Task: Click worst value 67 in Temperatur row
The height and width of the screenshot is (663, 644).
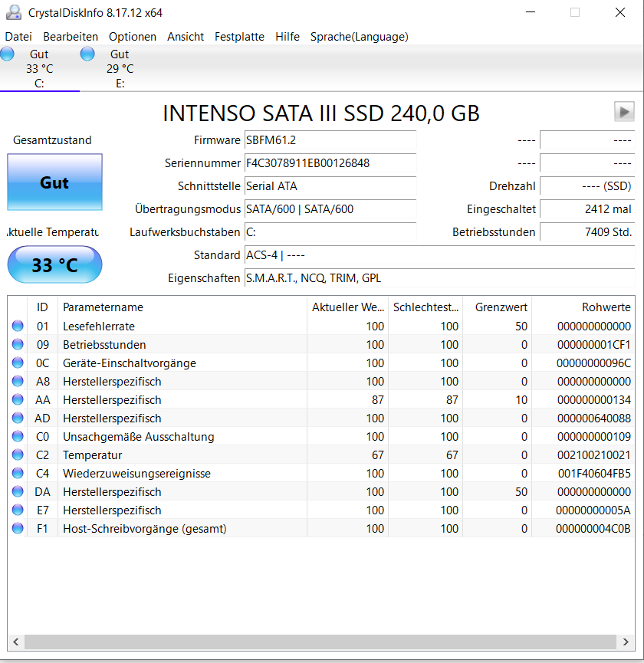Action: point(452,455)
